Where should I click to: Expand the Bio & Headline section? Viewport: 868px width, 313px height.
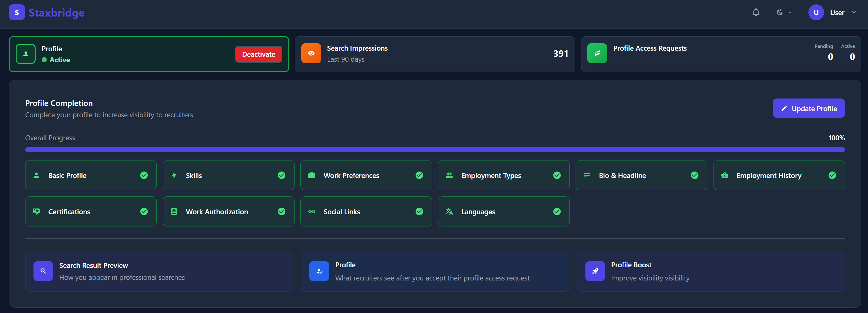[641, 175]
